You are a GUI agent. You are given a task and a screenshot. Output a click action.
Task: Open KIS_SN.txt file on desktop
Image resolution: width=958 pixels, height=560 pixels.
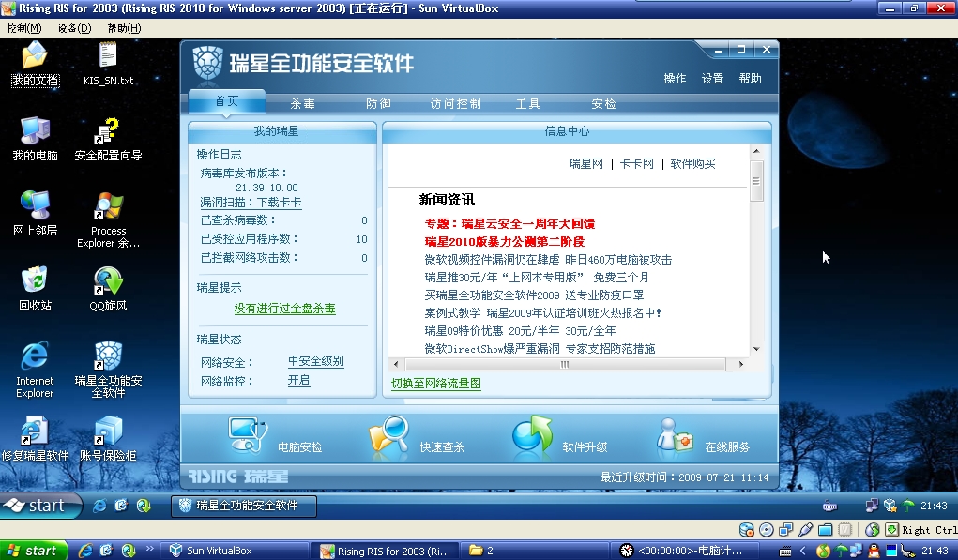click(108, 64)
